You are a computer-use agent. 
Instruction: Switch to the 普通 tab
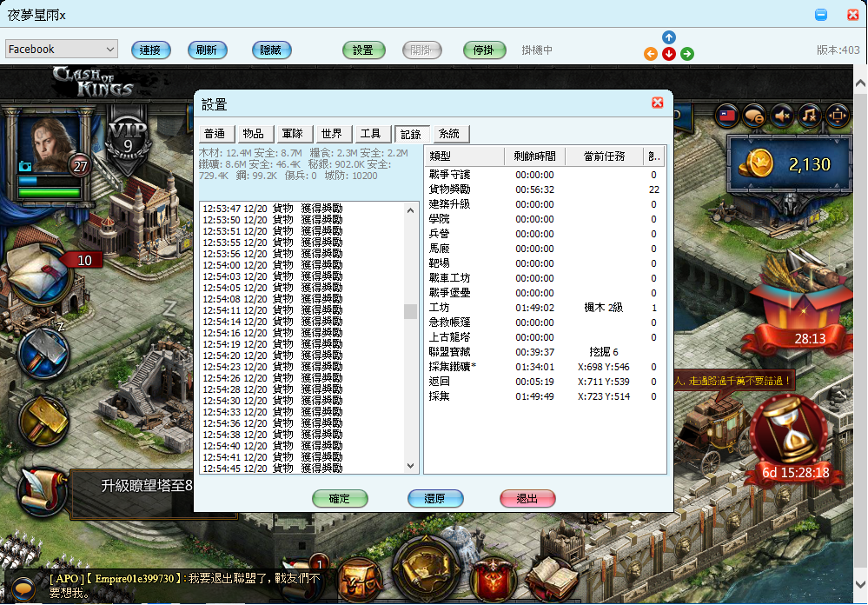pyautogui.click(x=216, y=134)
